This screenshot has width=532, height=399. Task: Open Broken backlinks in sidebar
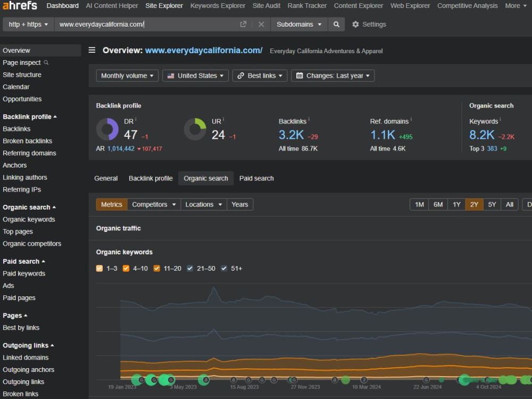pos(28,141)
